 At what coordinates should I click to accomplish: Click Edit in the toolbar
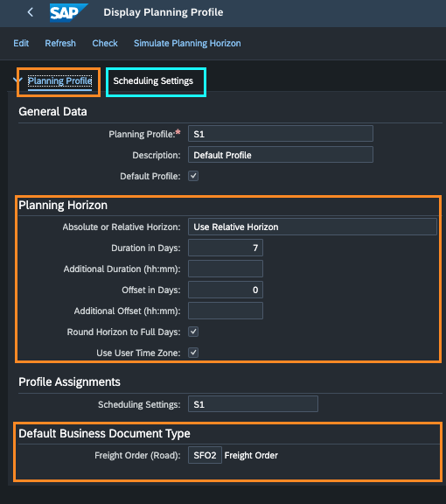click(x=21, y=43)
